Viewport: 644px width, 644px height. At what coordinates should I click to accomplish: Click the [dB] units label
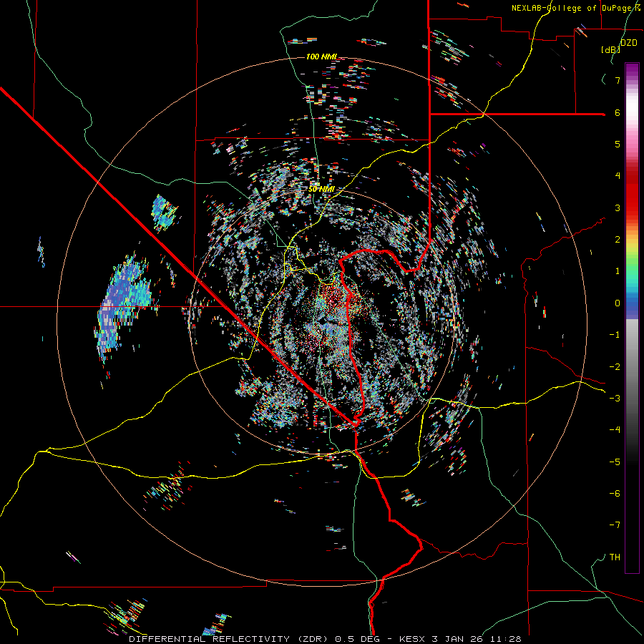point(611,49)
